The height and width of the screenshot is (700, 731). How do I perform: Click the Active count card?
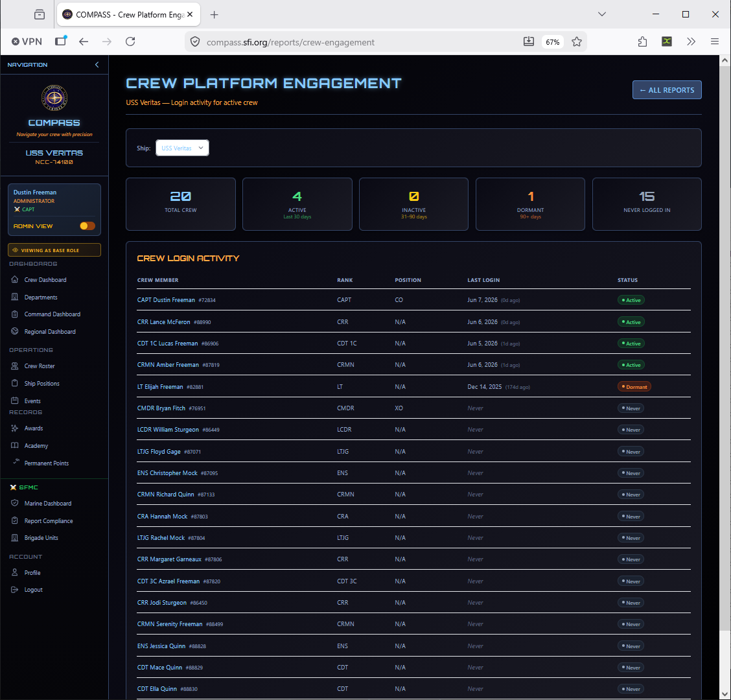(x=297, y=204)
